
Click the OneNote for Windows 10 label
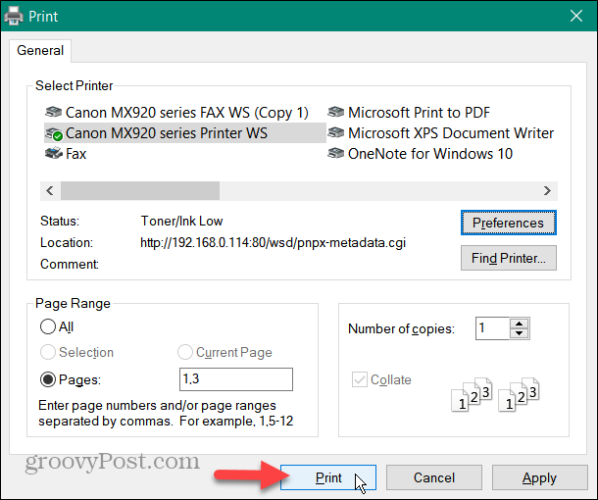tap(430, 154)
